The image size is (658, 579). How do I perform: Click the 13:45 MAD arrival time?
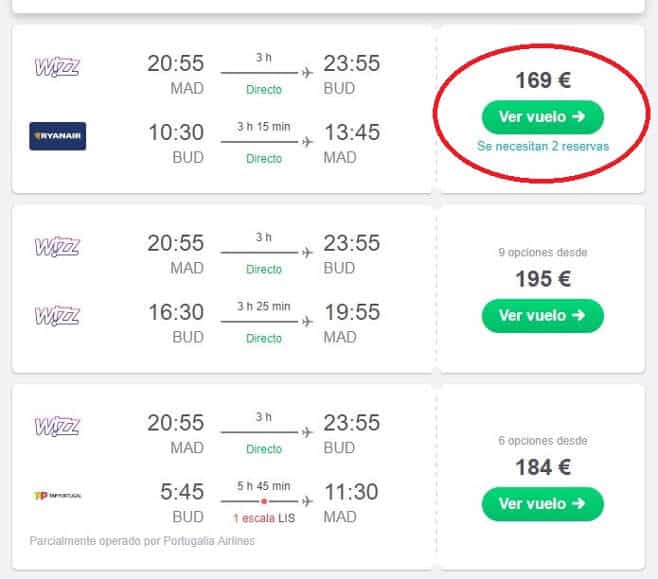click(352, 132)
